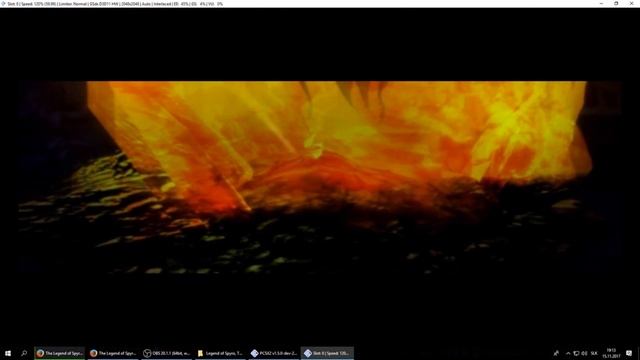Click the PCSX2 window icon in title bar
Image resolution: width=640 pixels, height=360 pixels.
[3, 4]
